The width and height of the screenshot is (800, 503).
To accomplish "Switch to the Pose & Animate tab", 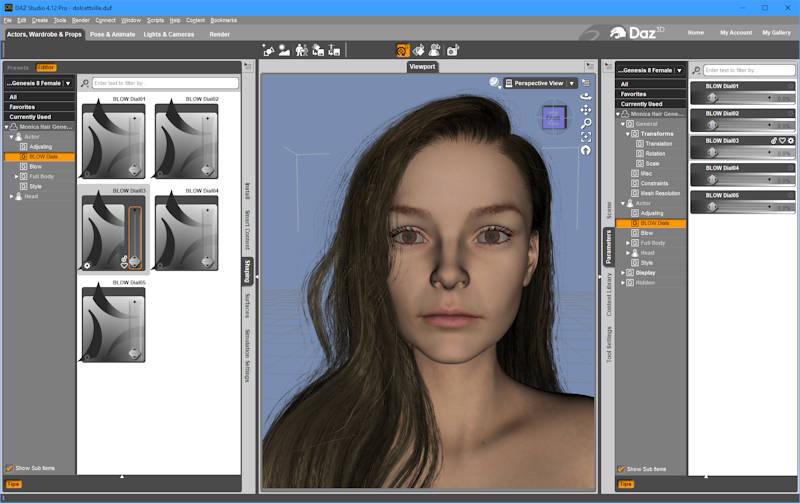I will (x=112, y=34).
